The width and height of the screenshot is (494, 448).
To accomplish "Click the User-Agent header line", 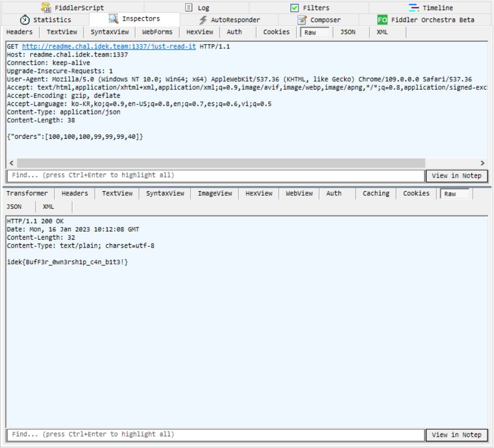I will 239,79.
